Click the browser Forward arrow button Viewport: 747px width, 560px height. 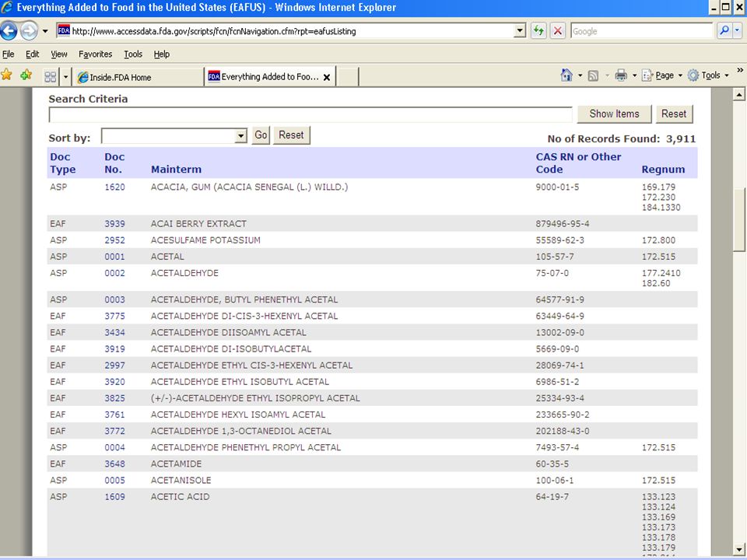[x=29, y=31]
